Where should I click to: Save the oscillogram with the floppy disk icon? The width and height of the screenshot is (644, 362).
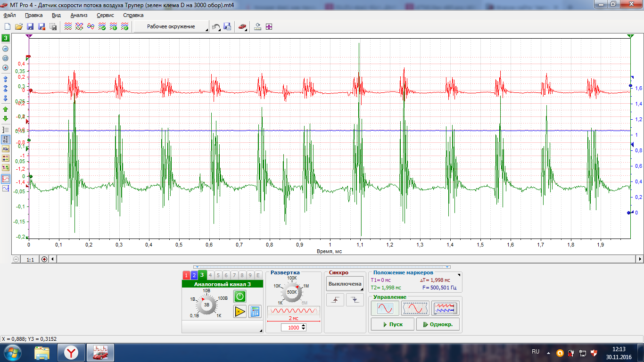(x=30, y=27)
